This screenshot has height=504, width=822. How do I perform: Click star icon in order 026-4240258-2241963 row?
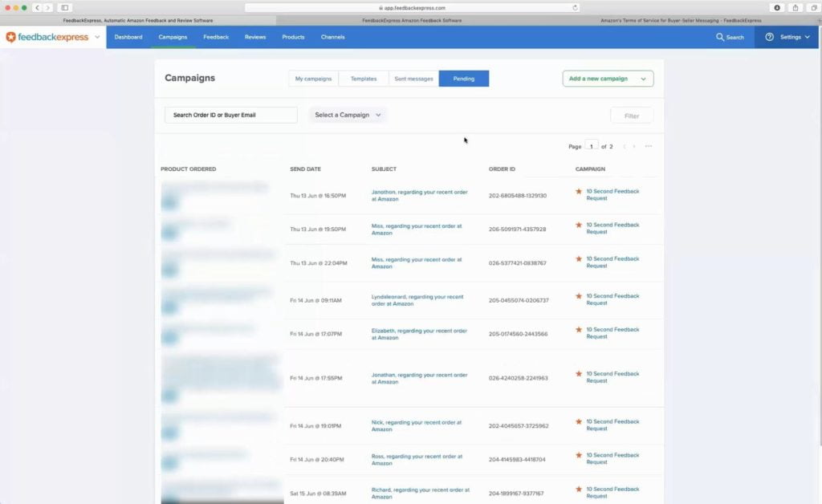coord(579,373)
